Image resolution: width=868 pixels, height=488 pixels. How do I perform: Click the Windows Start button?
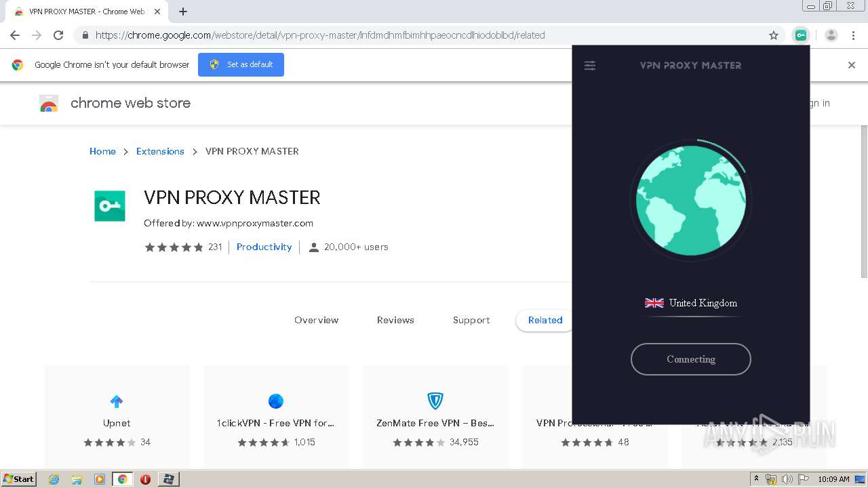[x=18, y=479]
